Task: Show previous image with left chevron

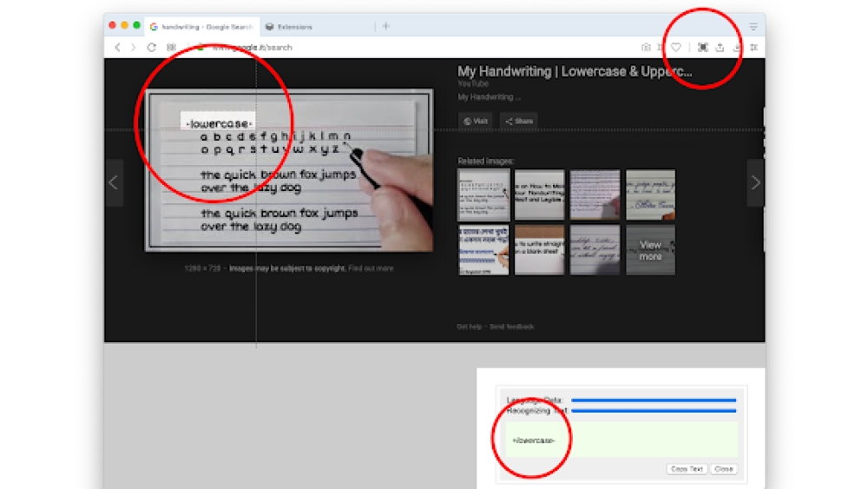Action: point(114,182)
